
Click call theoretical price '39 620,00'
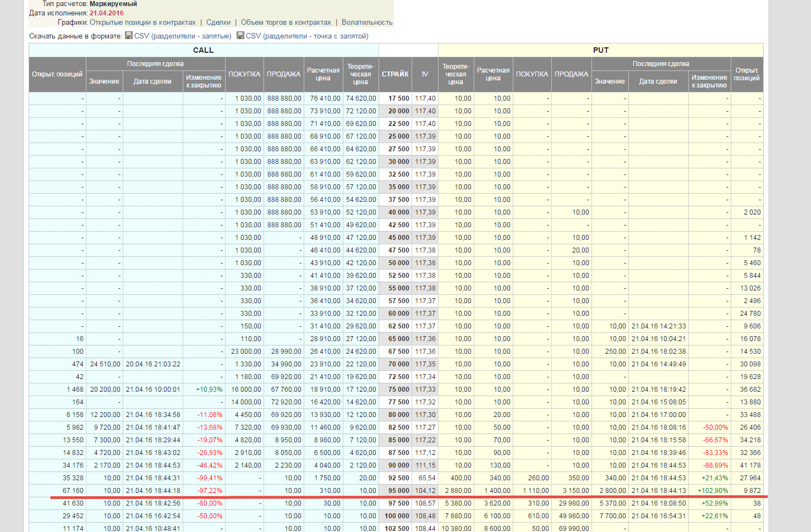point(361,276)
